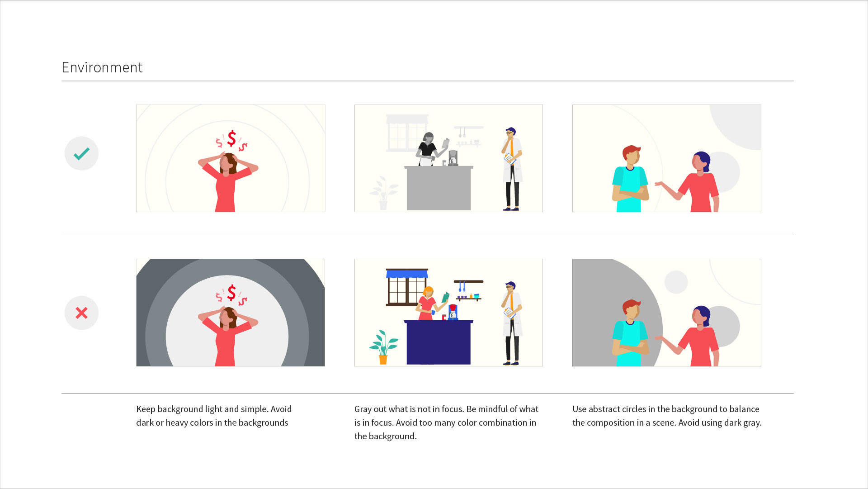Click the red X icon
The image size is (868, 489).
[81, 313]
